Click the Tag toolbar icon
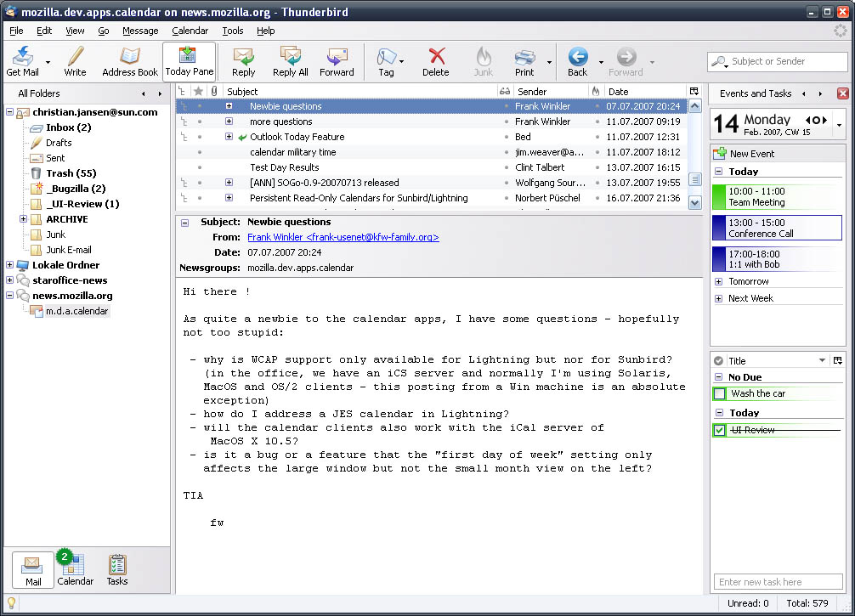 (386, 60)
